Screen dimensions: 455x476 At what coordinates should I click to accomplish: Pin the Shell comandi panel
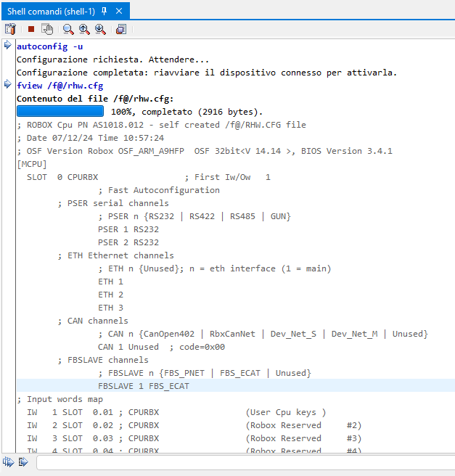click(104, 12)
